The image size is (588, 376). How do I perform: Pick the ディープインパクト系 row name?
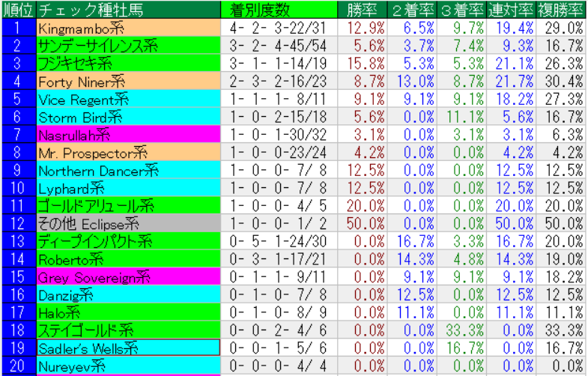pyautogui.click(x=127, y=241)
